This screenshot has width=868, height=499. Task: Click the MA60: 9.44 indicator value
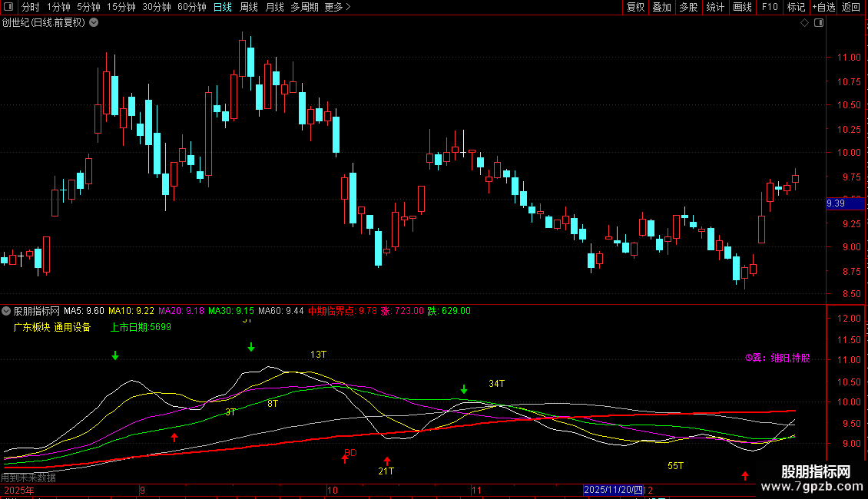[280, 311]
